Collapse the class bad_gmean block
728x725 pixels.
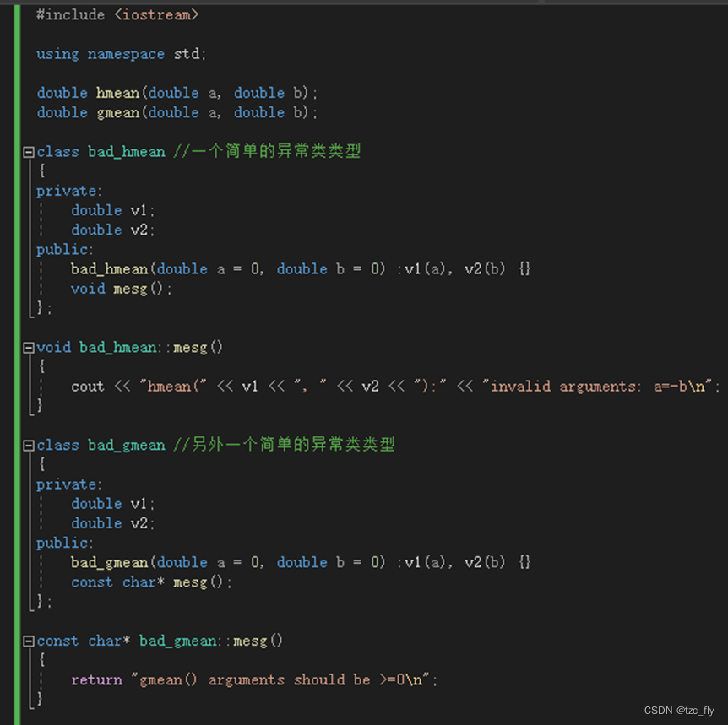[x=29, y=446]
